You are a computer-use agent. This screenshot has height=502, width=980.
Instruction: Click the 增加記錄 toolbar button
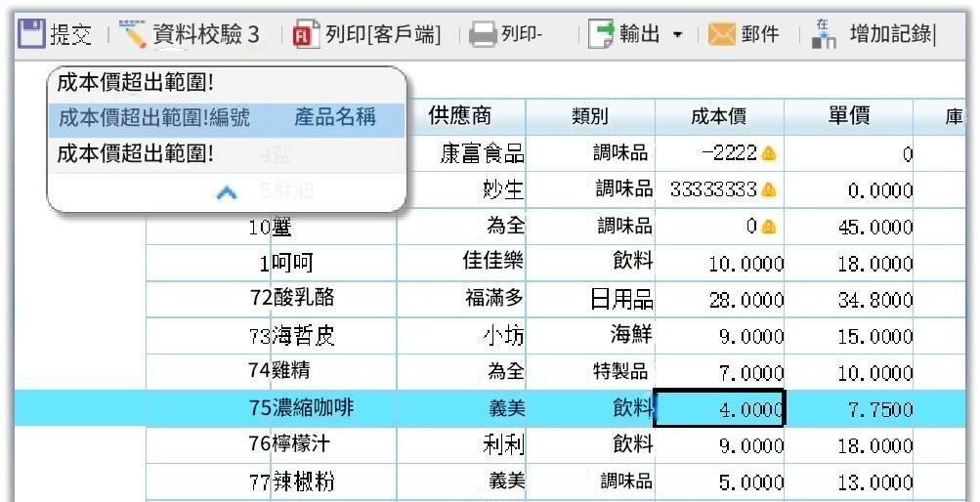[873, 34]
